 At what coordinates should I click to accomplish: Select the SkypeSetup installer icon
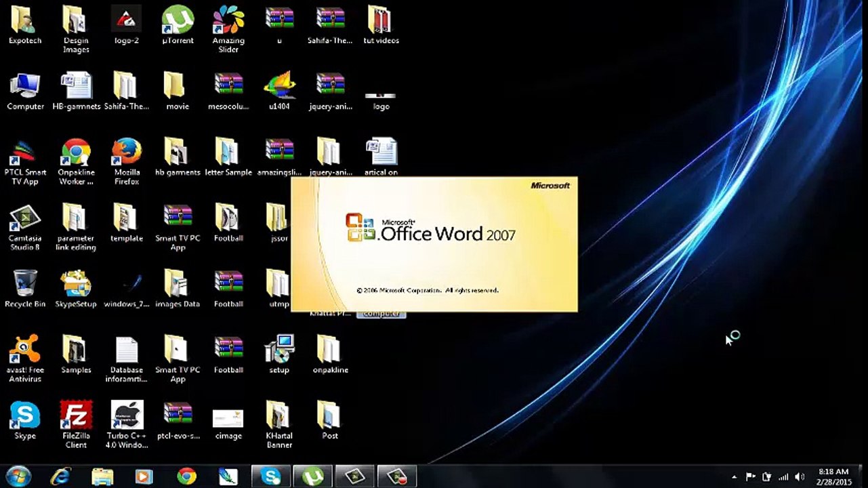[76, 289]
